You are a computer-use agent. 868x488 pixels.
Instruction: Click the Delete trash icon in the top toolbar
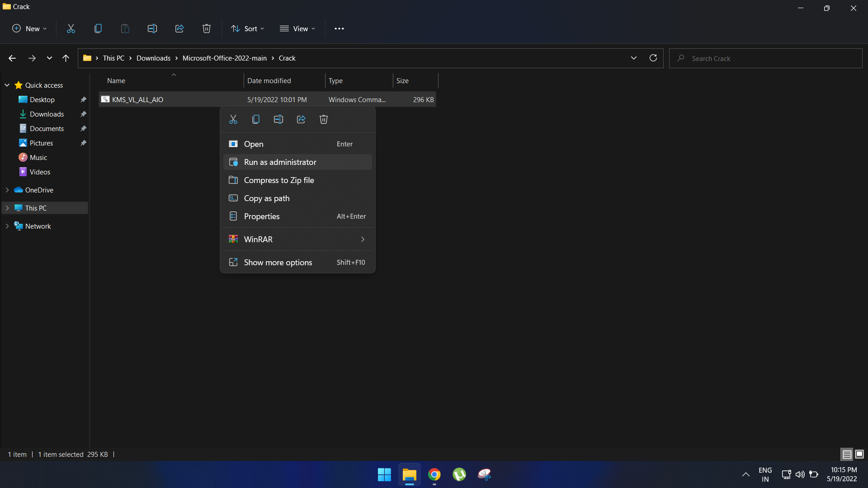pos(207,28)
